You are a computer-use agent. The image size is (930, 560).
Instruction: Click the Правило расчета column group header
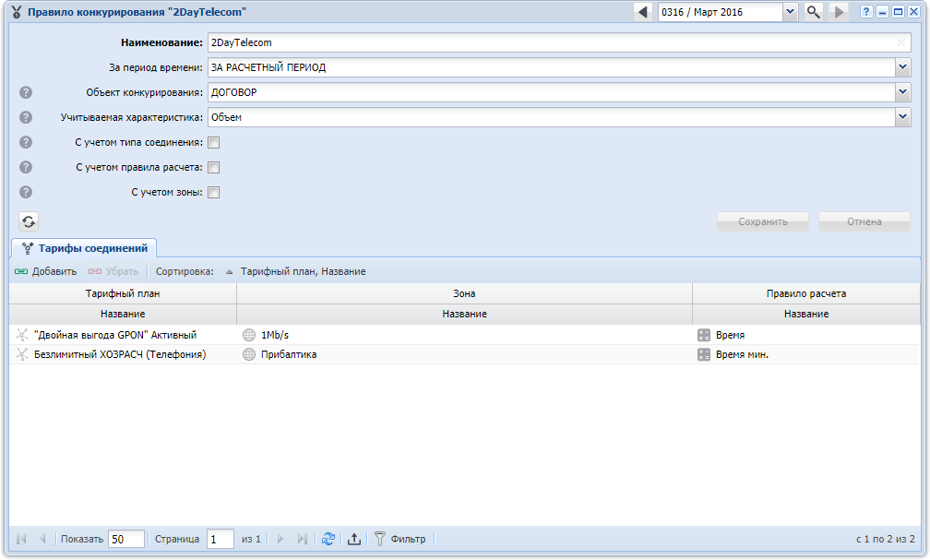pyautogui.click(x=806, y=293)
